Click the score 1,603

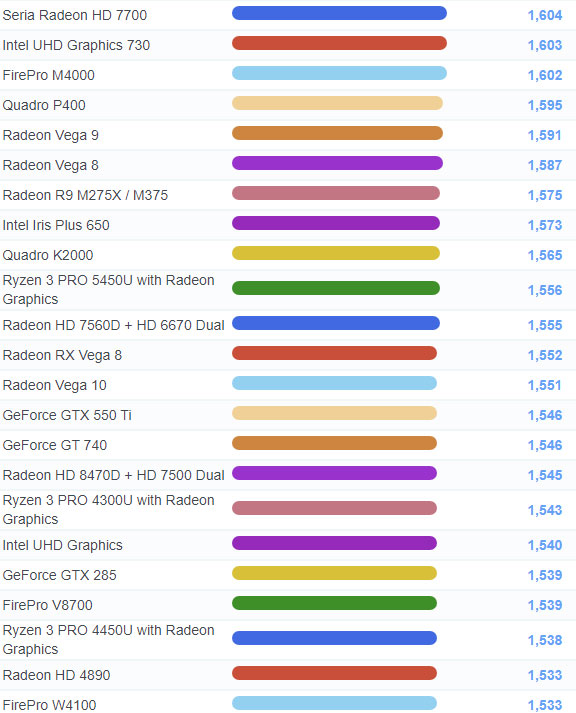[545, 45]
